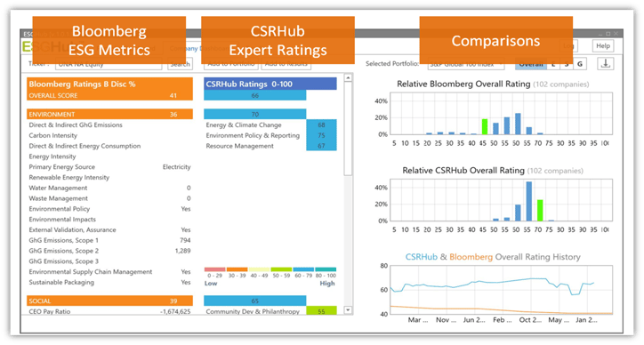Click the blue 60 - 79 legend swatch
The image size is (644, 345).
click(x=303, y=269)
